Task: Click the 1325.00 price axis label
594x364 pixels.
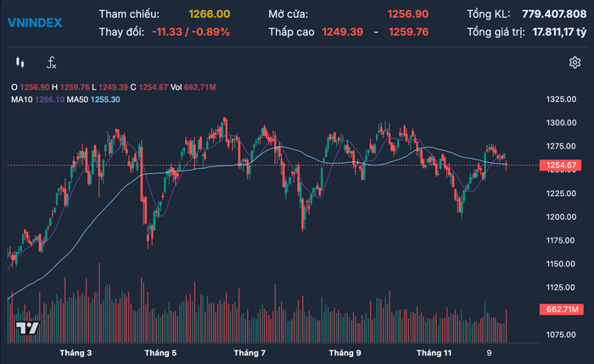Action: pyautogui.click(x=561, y=99)
